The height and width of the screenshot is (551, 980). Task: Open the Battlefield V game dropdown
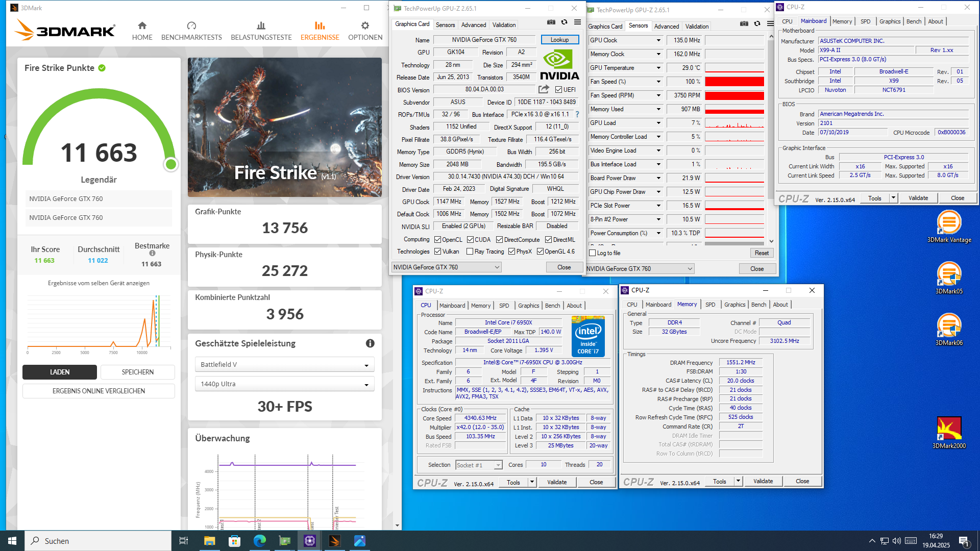point(284,365)
